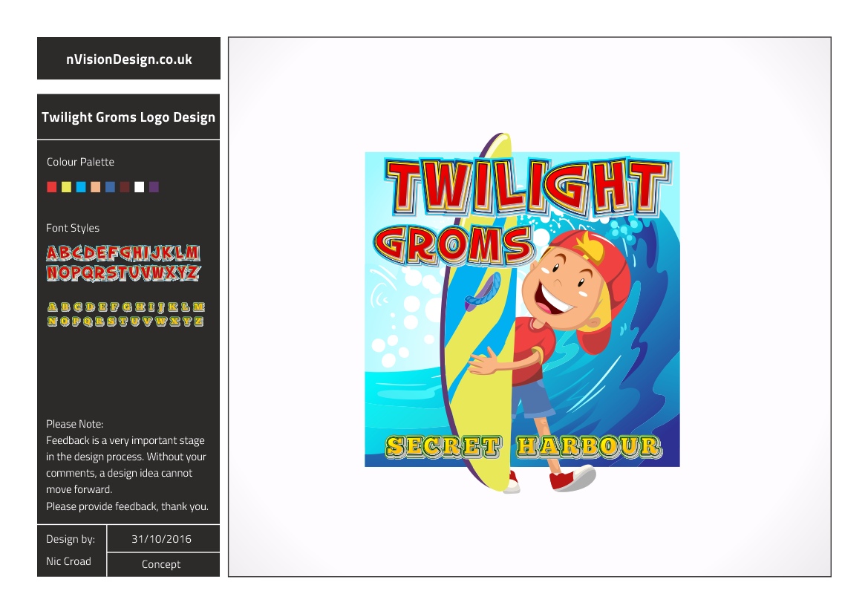Click the red A–Z font style sample
The height and width of the screenshot is (614, 868).
click(123, 263)
